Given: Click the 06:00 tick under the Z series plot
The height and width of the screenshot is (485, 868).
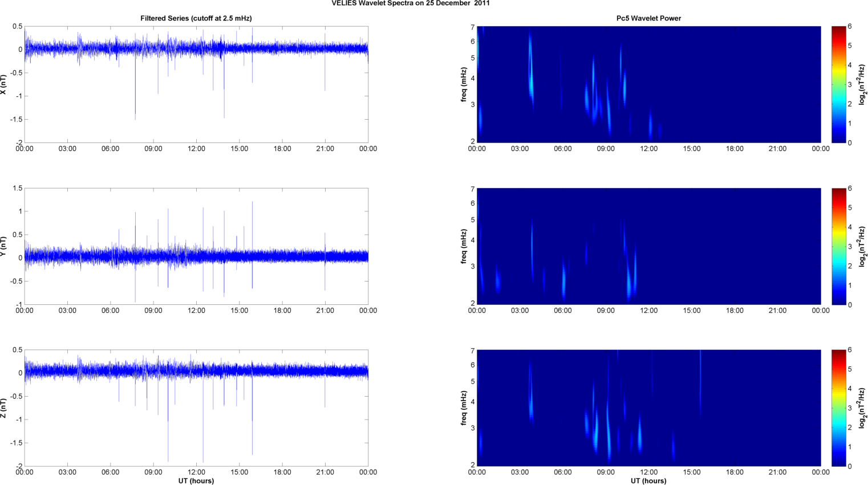Looking at the screenshot, I should click(110, 472).
